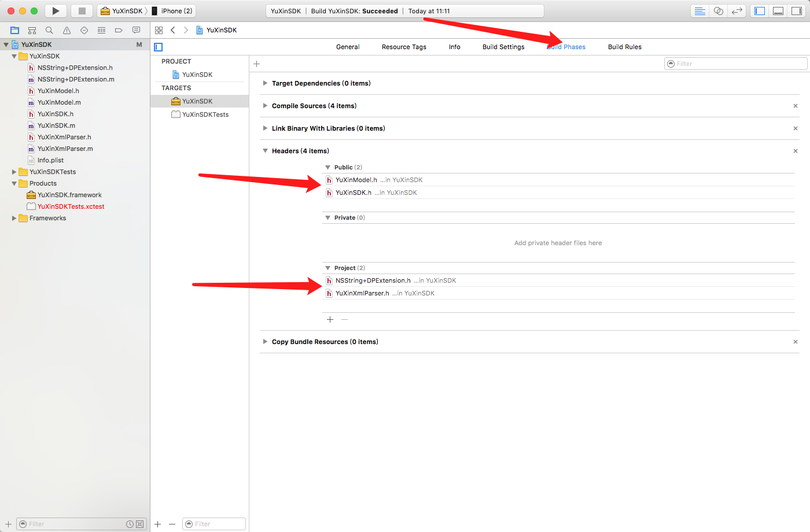Open the Symbol navigator
The image size is (810, 532).
point(32,30)
